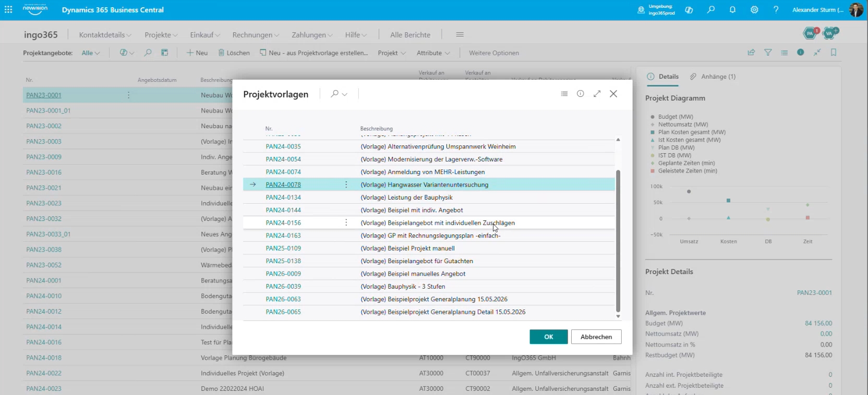This screenshot has height=395, width=868.
Task: Toggle IST DB (MW) legend entry
Action: pos(671,155)
